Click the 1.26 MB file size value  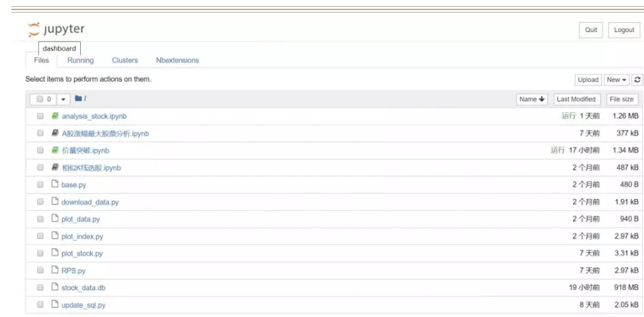[625, 116]
